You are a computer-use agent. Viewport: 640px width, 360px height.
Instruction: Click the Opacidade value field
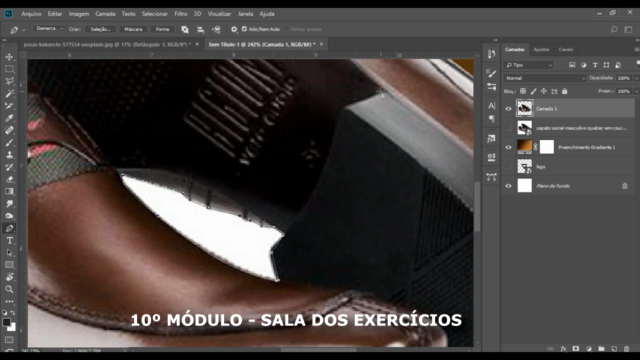(624, 78)
